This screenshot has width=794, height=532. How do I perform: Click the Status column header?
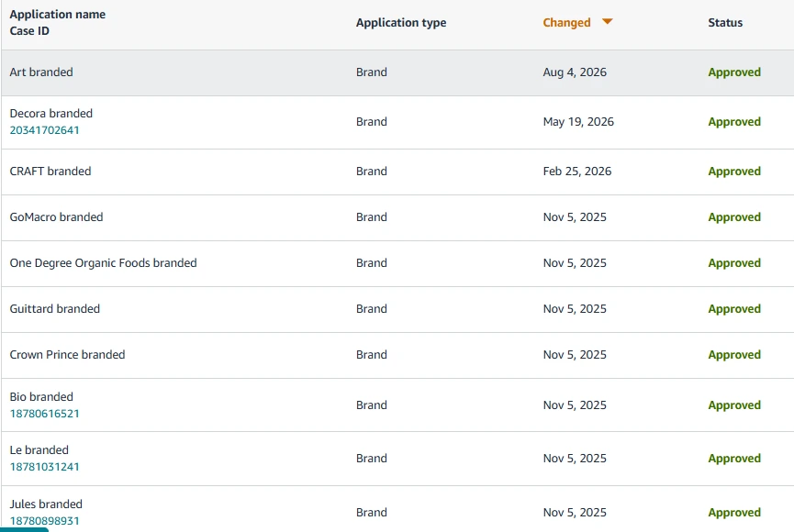point(725,23)
